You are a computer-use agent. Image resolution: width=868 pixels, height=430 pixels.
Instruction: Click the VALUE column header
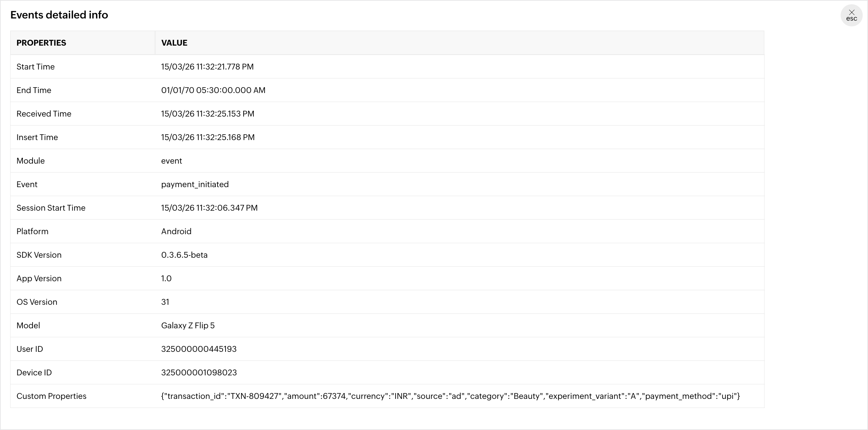coord(174,43)
